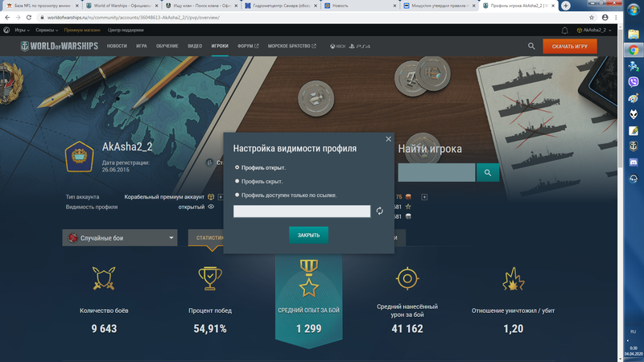The width and height of the screenshot is (644, 362).
Task: Click the Chrome taskbar icon
Action: 634,50
